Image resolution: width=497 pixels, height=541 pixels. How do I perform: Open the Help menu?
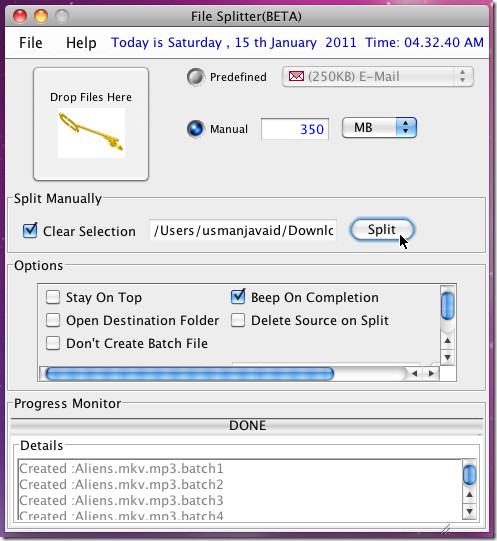81,43
